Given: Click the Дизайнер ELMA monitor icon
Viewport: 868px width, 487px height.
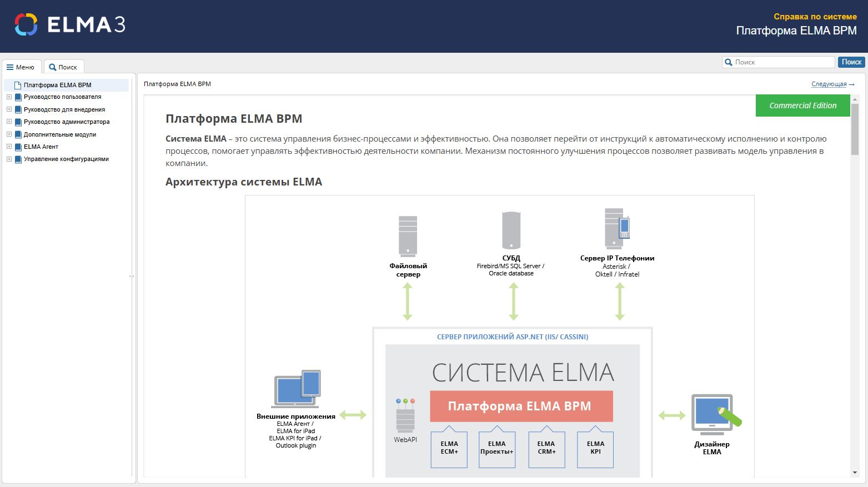Looking at the screenshot, I should click(x=716, y=415).
